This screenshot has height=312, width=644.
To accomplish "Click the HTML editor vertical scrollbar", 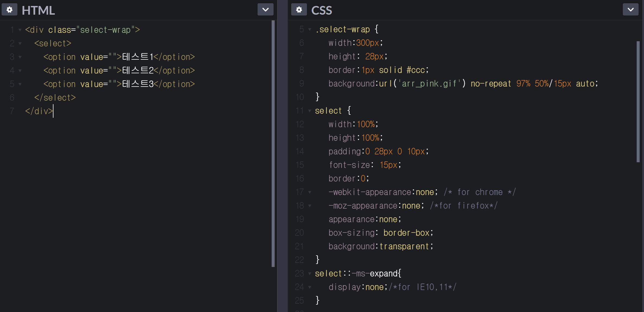I will click(x=273, y=144).
